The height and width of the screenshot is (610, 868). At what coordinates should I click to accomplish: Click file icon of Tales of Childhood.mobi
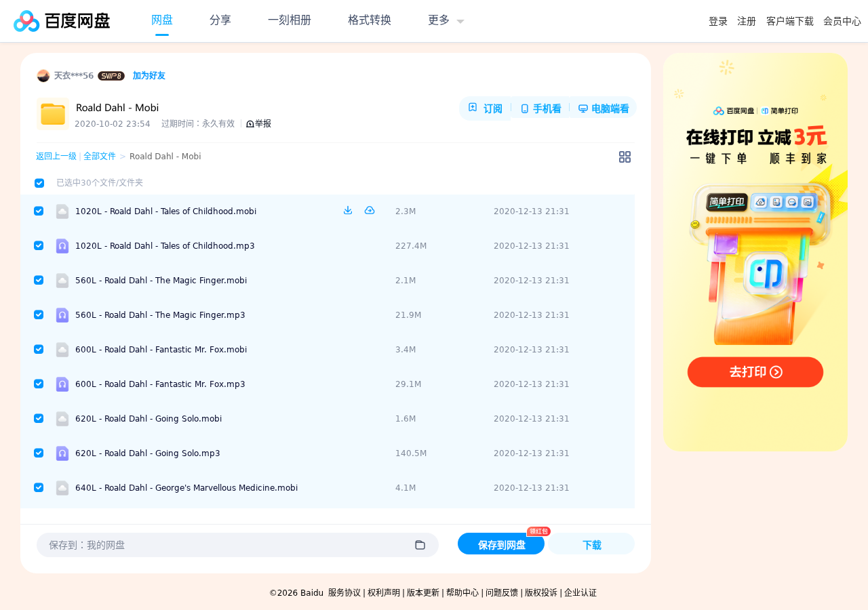pyautogui.click(x=62, y=211)
